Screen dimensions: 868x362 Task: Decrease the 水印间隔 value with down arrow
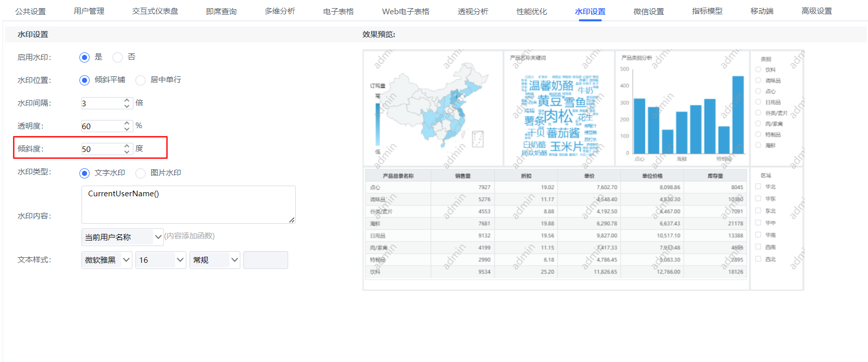click(x=127, y=106)
